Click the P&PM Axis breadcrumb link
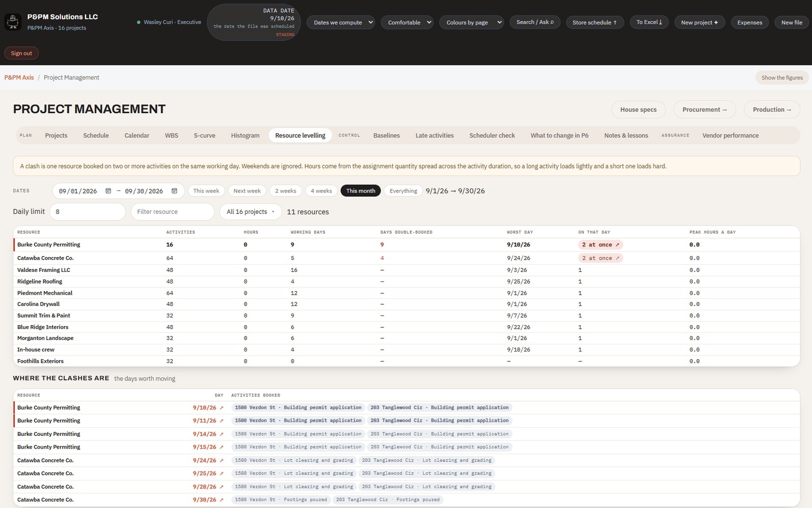 click(x=19, y=78)
